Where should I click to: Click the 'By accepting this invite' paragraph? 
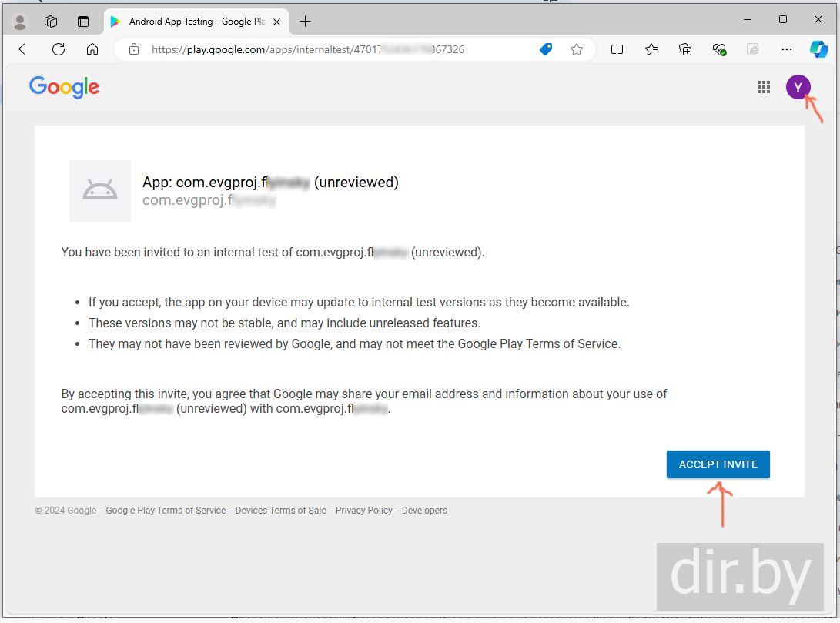click(x=363, y=401)
